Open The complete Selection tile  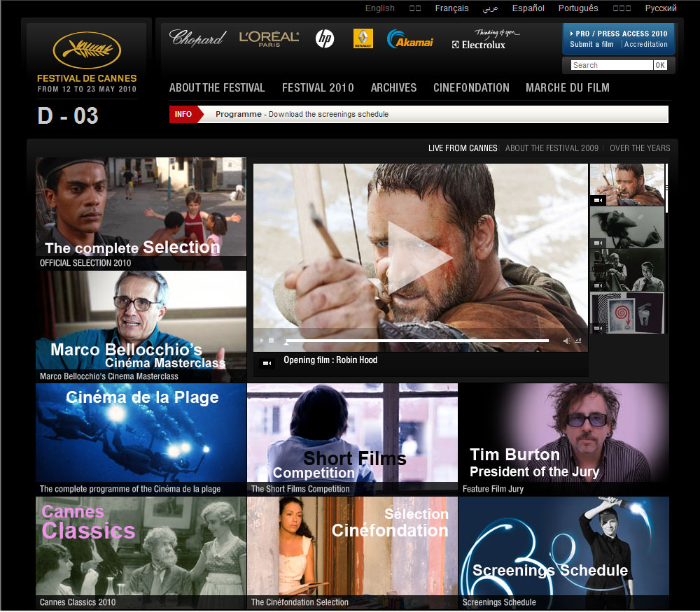[x=141, y=213]
